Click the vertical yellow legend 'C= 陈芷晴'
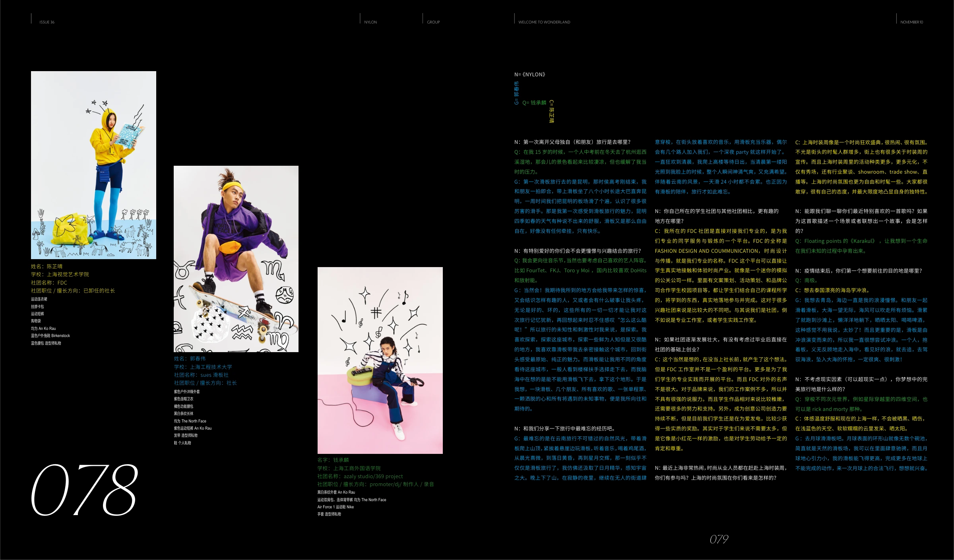 tap(551, 112)
